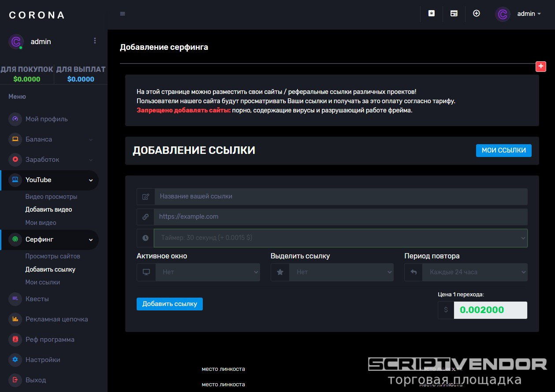Click the admin avatar in top bar
This screenshot has width=555, height=392.
click(503, 14)
